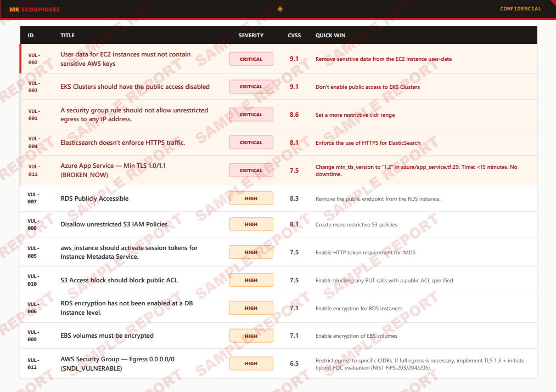
Task: Click the HIGH badge for EBS volumes row
Action: tap(251, 336)
